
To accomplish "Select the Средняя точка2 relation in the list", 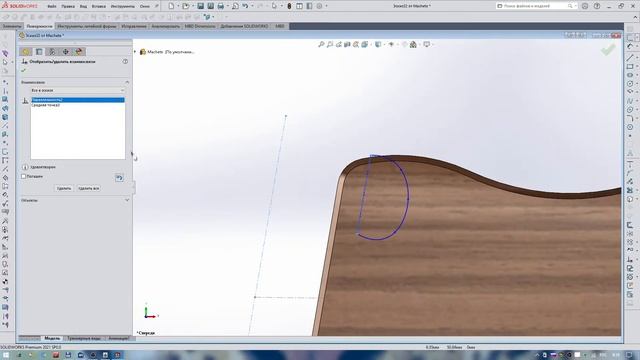I will pos(78,105).
